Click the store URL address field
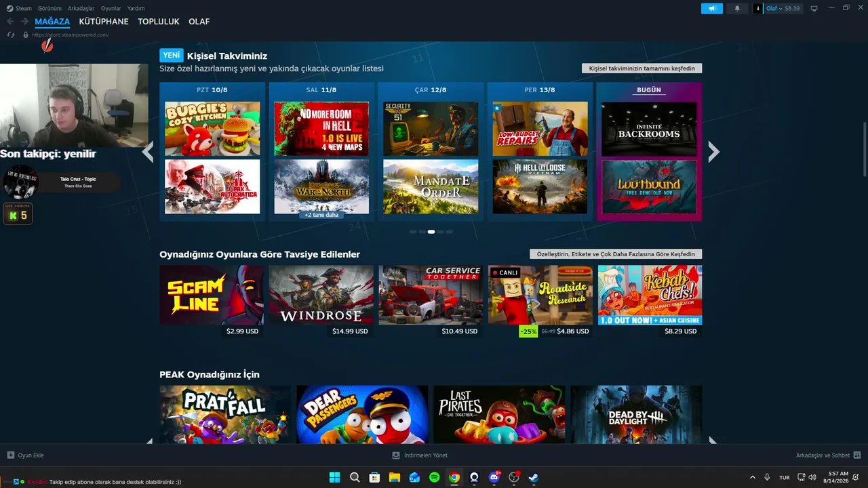Viewport: 868px width, 488px height. coord(71,35)
